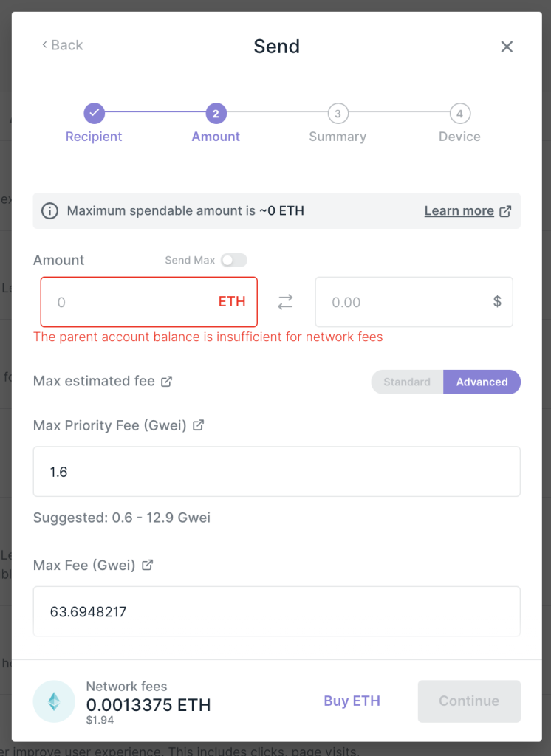Screen dimensions: 551x756
Task: Close the Send dialog with X
Action: [x=507, y=47]
